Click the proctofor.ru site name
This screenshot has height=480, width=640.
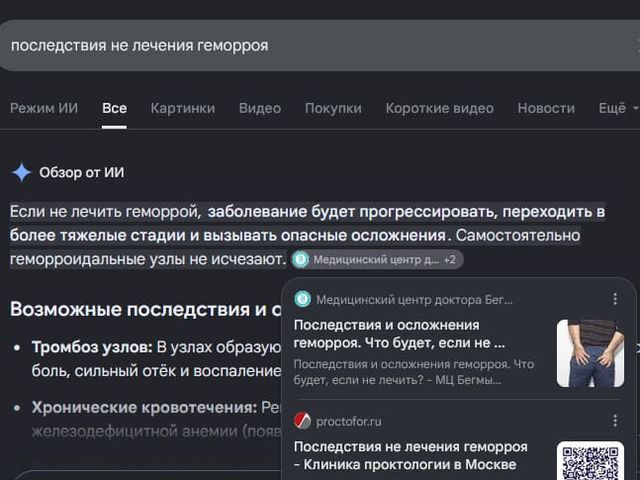click(x=349, y=421)
